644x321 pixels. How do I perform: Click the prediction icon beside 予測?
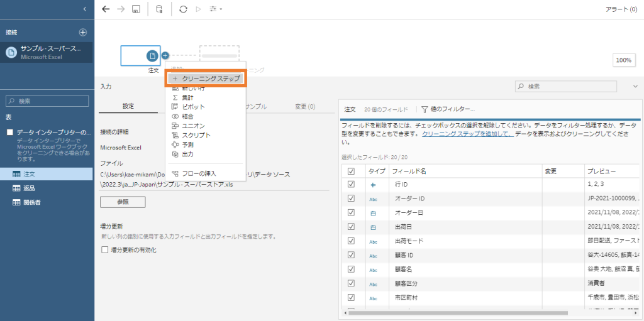pos(175,144)
